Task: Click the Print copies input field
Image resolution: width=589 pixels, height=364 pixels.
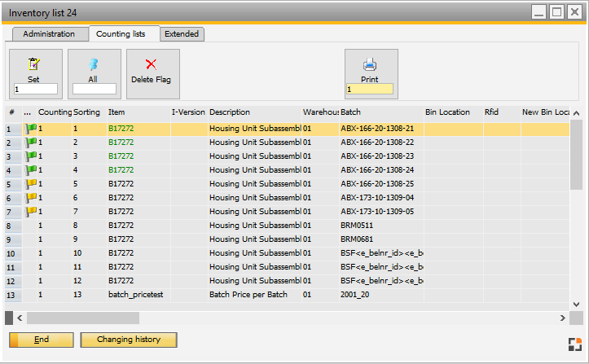Action: (x=370, y=90)
